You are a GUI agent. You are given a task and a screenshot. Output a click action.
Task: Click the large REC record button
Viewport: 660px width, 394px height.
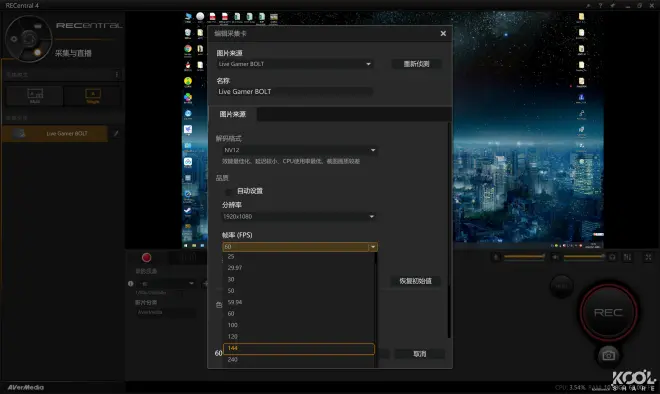tap(608, 312)
